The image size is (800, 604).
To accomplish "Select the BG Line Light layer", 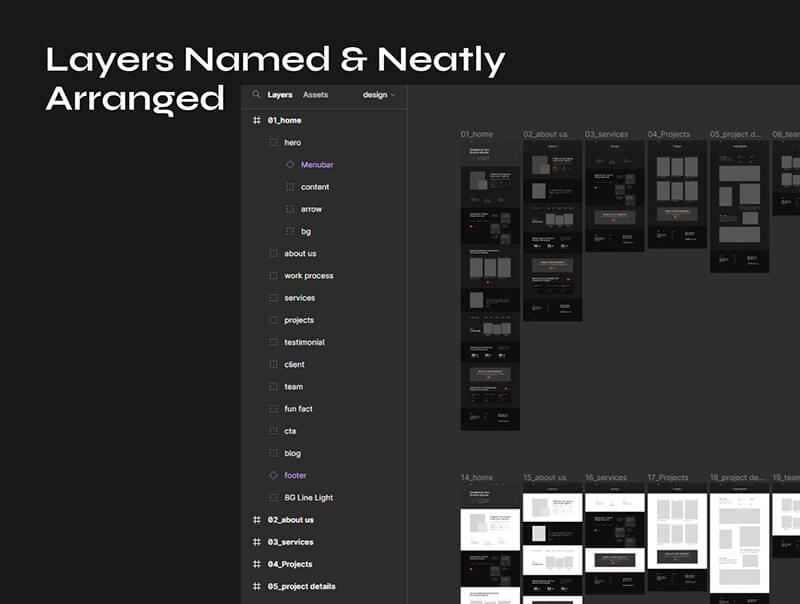I will pos(308,498).
